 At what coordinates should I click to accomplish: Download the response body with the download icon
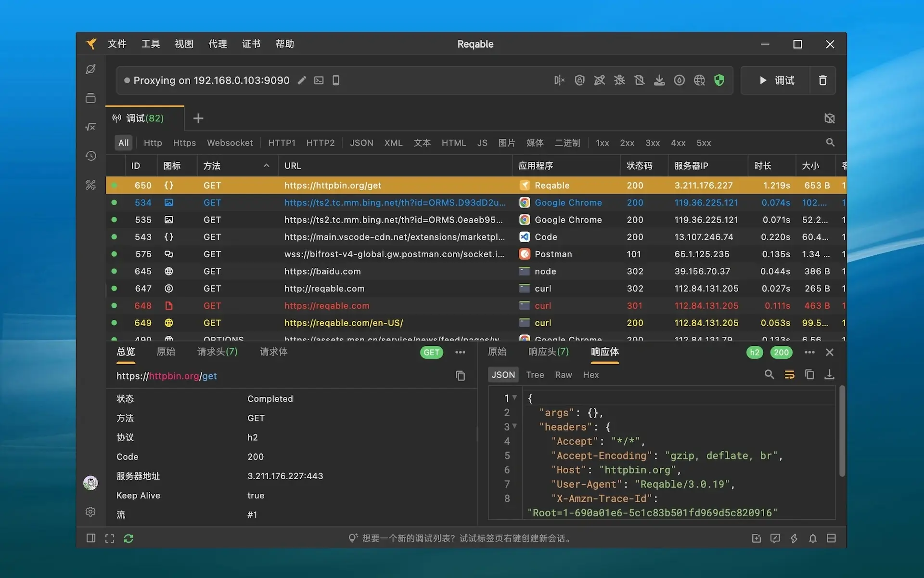click(x=830, y=374)
